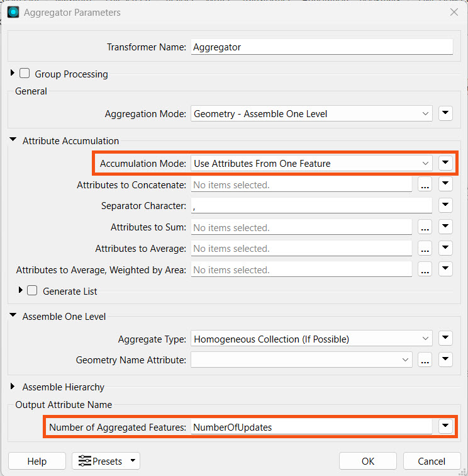The height and width of the screenshot is (476, 468).
Task: Open options arrow beside Number of Aggregated Features
Action: 445,427
